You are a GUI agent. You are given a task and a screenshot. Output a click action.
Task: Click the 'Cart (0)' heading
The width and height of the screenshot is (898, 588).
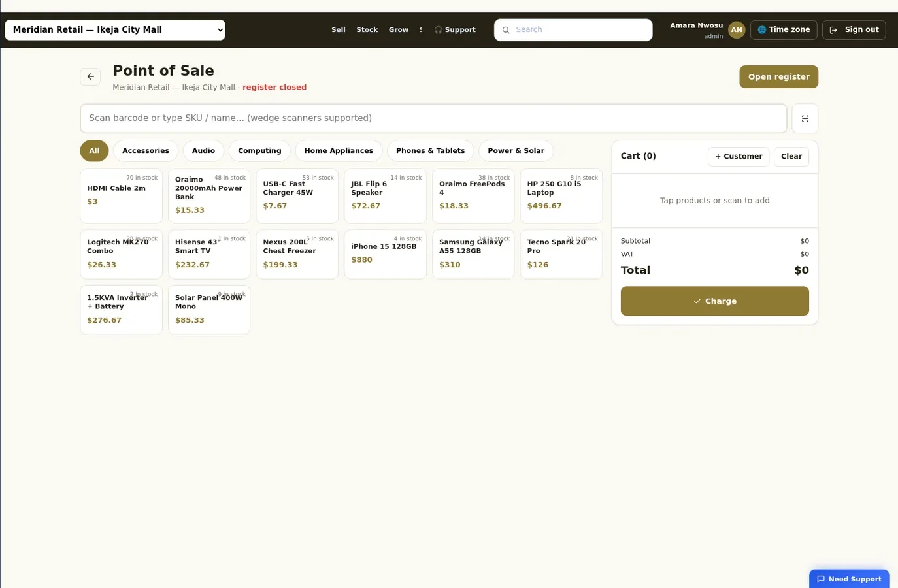click(x=638, y=156)
